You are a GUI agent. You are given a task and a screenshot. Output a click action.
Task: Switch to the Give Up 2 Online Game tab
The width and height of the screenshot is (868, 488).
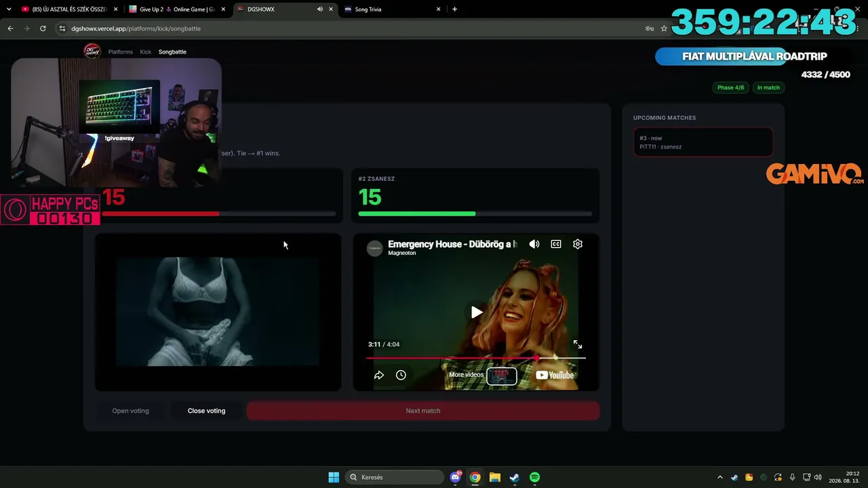point(176,9)
